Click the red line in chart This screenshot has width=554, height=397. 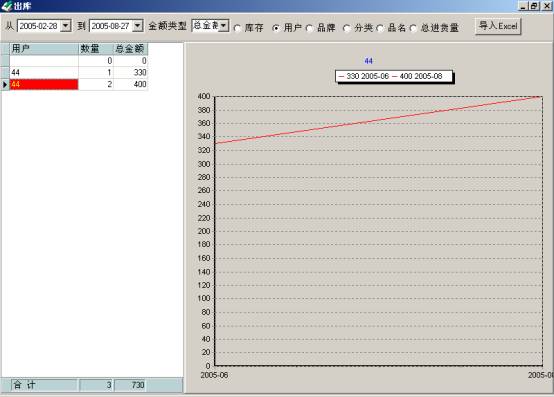[x=378, y=120]
